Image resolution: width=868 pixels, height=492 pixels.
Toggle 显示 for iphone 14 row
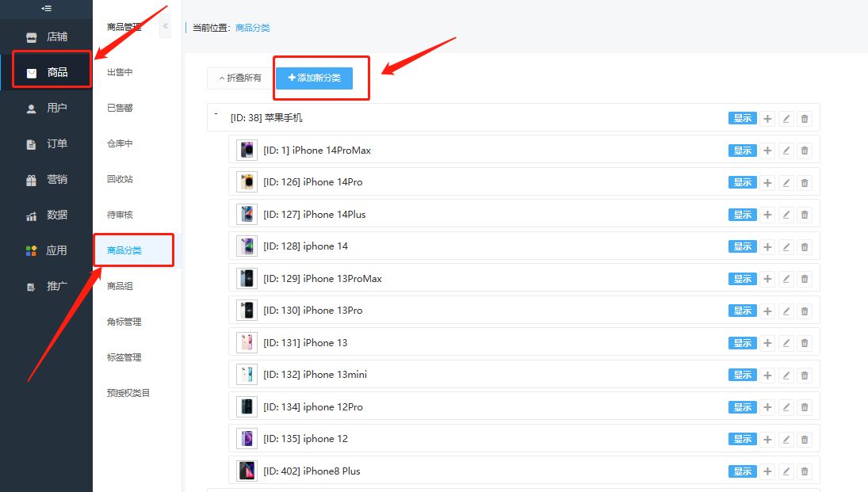coord(742,246)
